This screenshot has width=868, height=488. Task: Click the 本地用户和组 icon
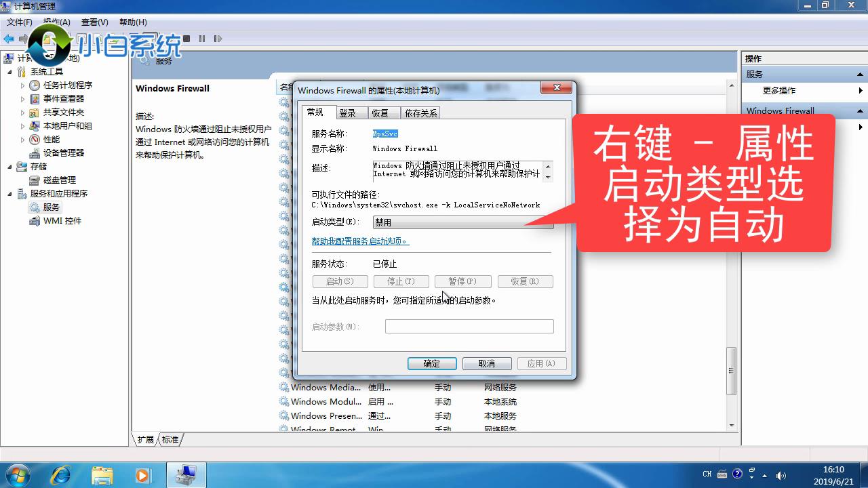[x=35, y=126]
